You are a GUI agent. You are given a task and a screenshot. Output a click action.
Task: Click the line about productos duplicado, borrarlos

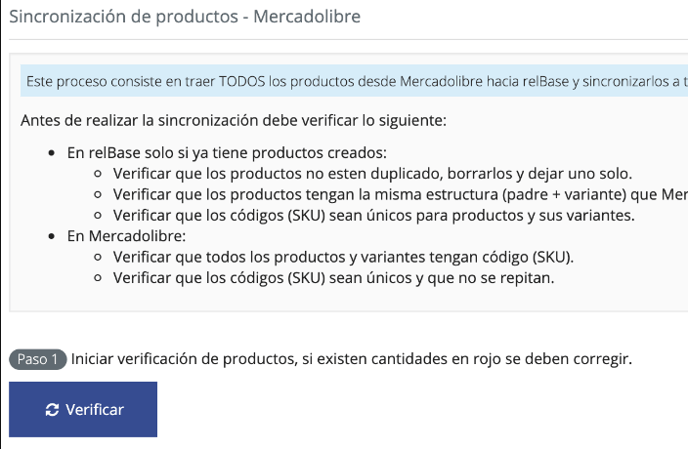click(373, 174)
